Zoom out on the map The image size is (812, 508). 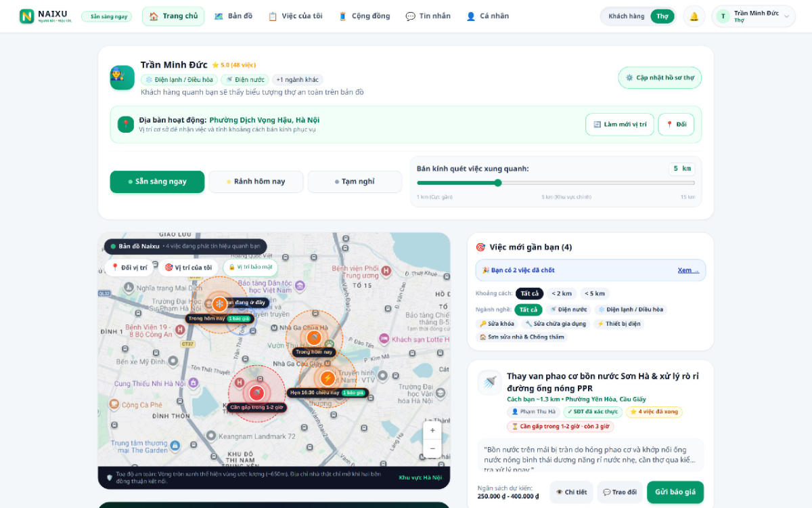(432, 448)
